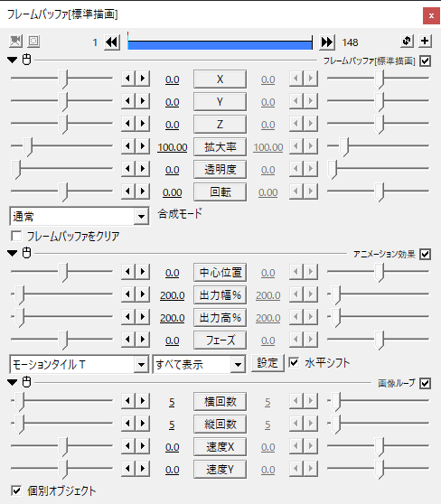The height and width of the screenshot is (504, 441).
Task: Click the dotted-square display icon
Action: [33, 42]
